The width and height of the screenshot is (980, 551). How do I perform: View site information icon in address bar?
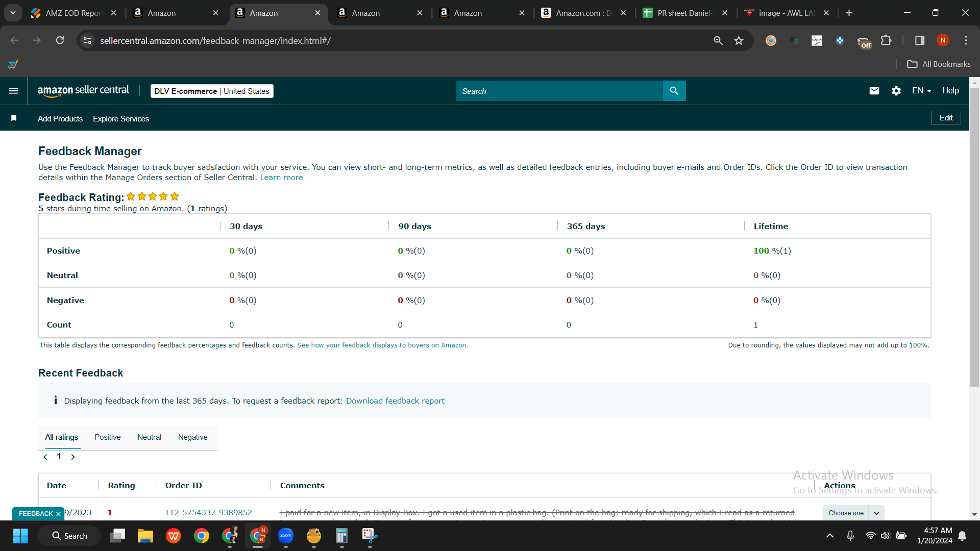pyautogui.click(x=88, y=40)
